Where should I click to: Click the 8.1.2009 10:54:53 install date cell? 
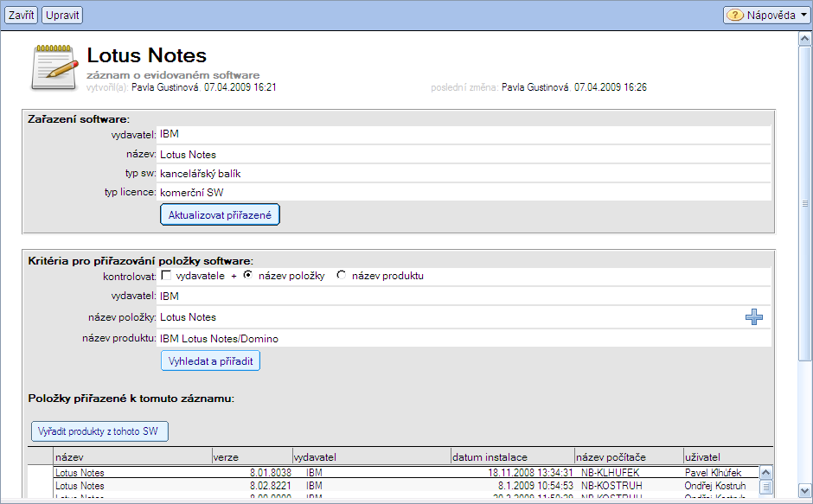point(535,485)
